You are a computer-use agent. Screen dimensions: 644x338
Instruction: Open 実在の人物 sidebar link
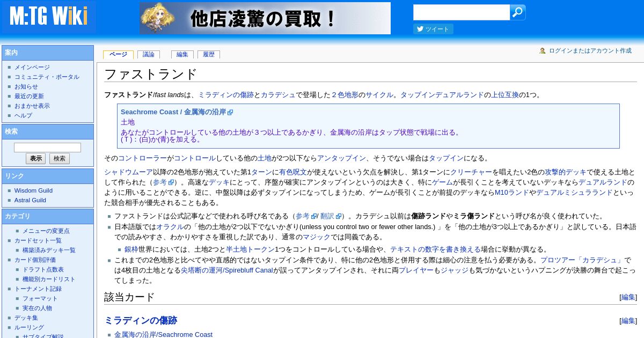point(37,308)
